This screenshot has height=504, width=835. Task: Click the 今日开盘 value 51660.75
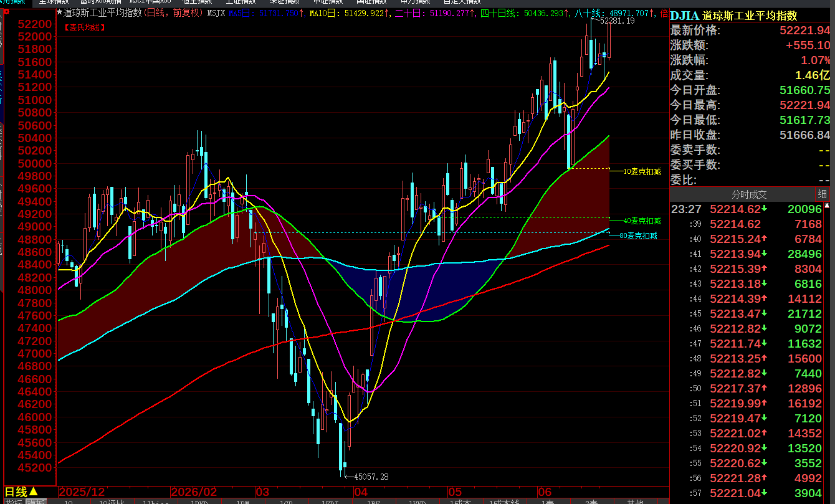pyautogui.click(x=804, y=90)
